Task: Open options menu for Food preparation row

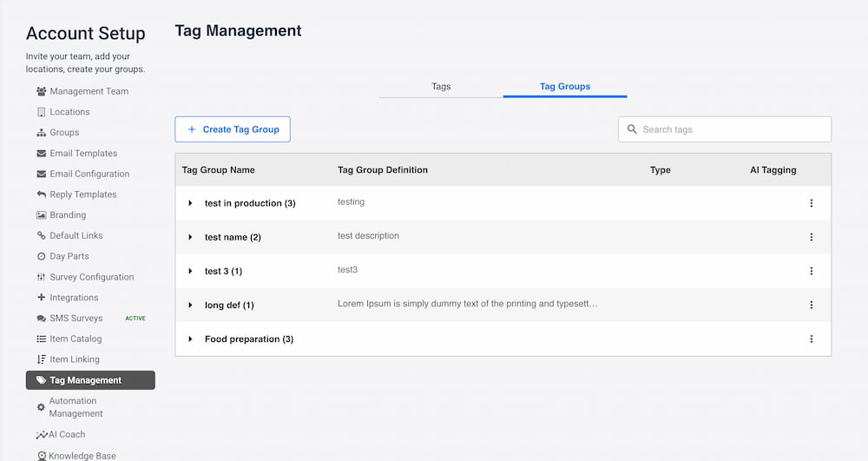Action: (811, 339)
